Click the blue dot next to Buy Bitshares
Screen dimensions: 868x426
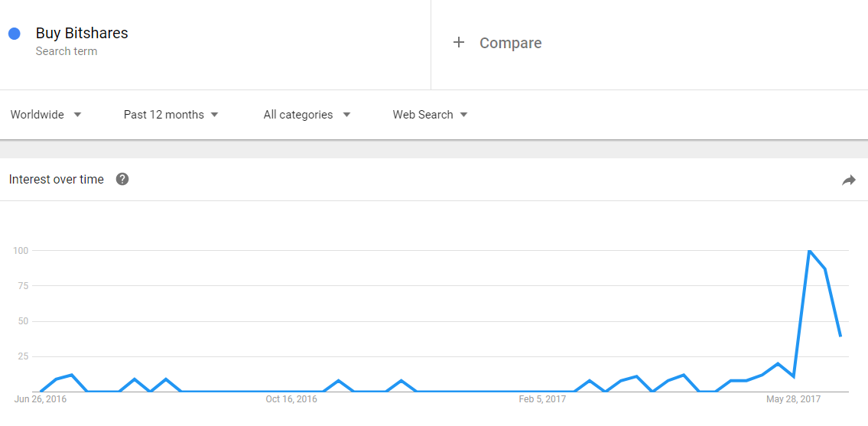click(x=15, y=33)
